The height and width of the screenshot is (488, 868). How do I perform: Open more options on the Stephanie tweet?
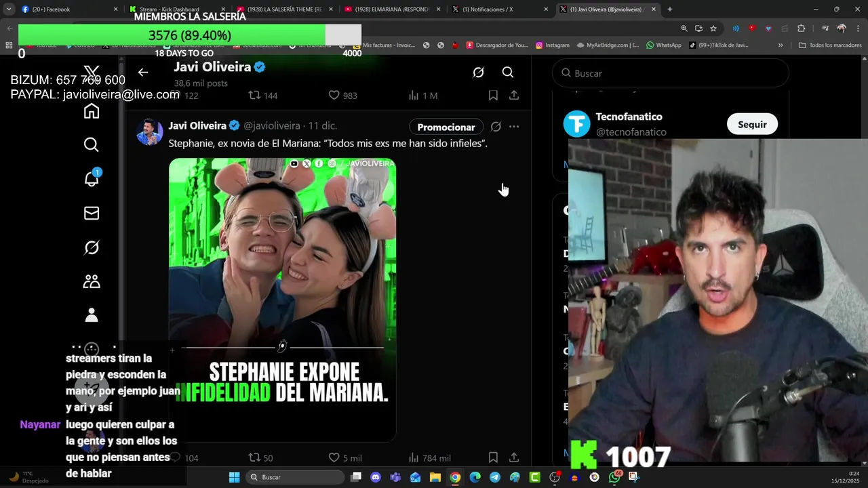click(x=514, y=127)
